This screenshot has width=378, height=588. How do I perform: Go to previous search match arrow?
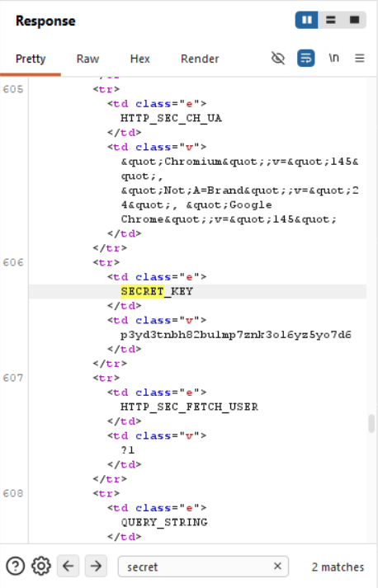68,566
